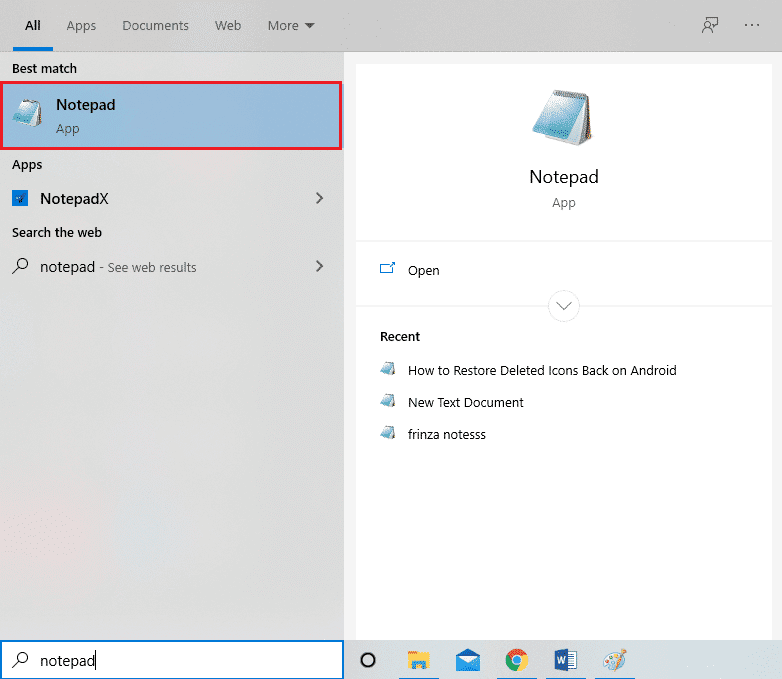Click search magnifier icon in search box
The image size is (782, 679).
20,660
